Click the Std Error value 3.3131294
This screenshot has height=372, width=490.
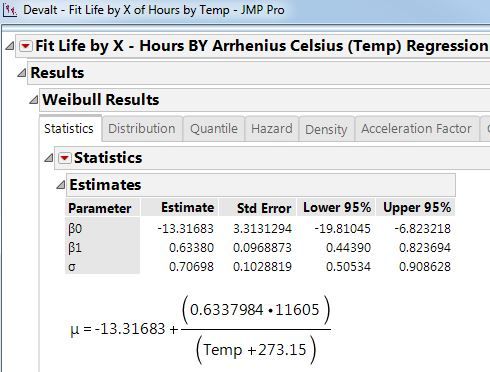point(262,229)
